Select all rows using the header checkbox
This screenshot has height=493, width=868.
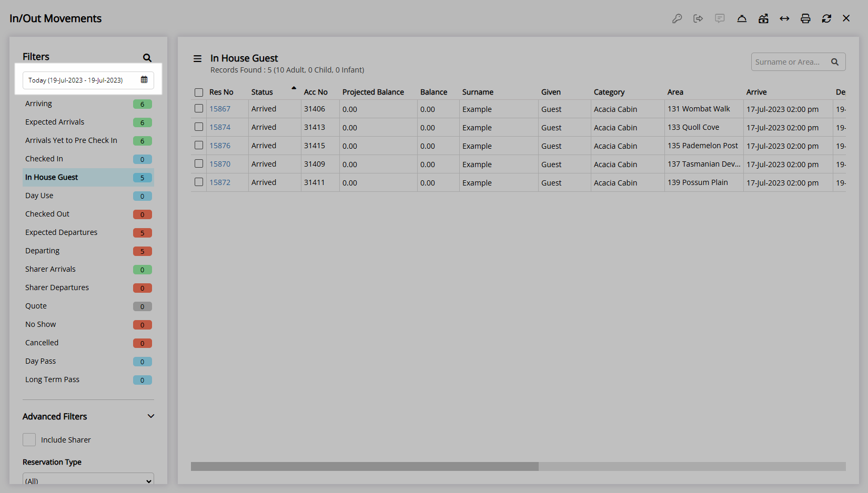(199, 93)
